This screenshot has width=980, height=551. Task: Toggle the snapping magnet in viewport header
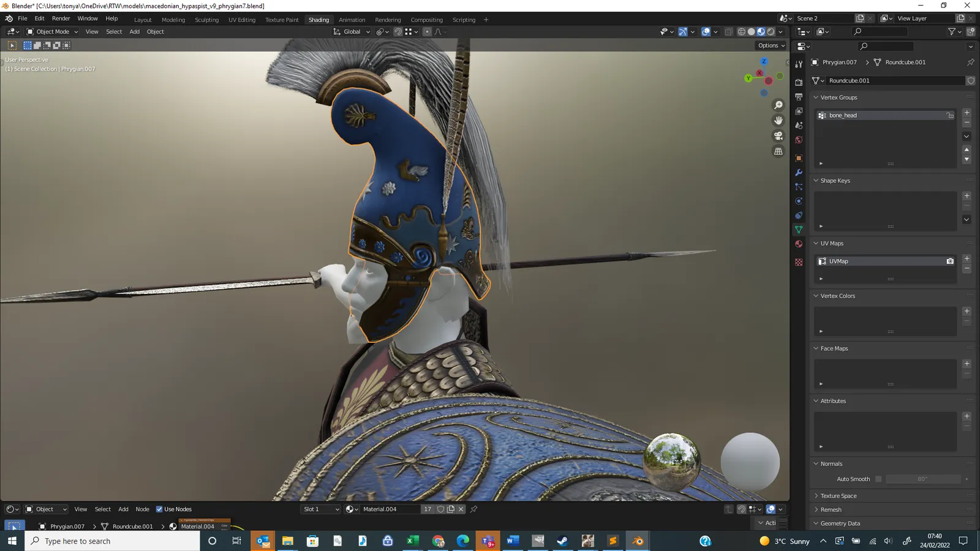398,32
